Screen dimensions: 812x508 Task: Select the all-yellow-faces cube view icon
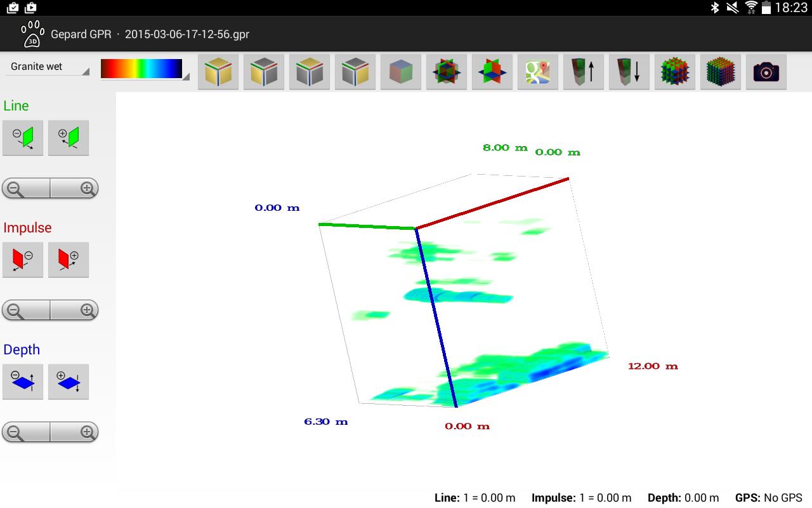[x=218, y=71]
